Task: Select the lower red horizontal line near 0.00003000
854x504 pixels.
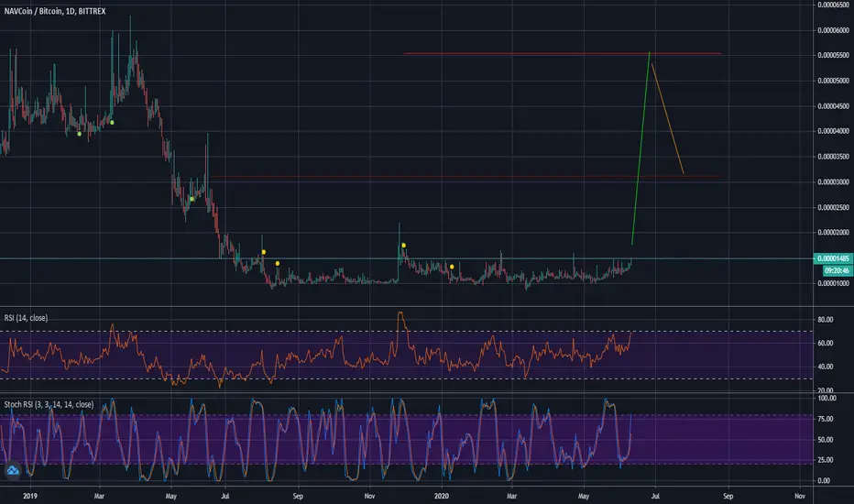Action: pyautogui.click(x=467, y=177)
